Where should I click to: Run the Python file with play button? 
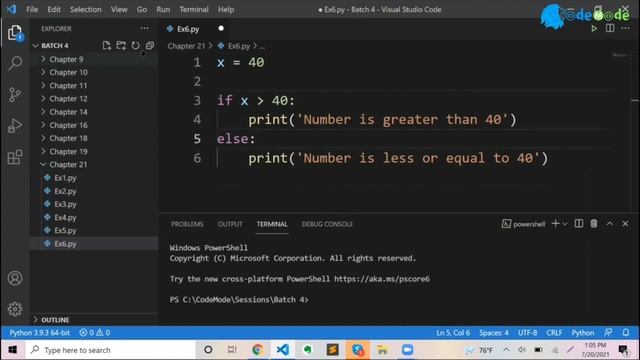click(x=594, y=29)
